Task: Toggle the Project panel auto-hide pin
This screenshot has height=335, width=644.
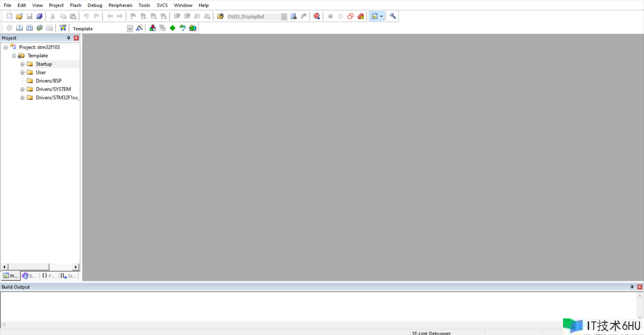Action: click(x=69, y=38)
